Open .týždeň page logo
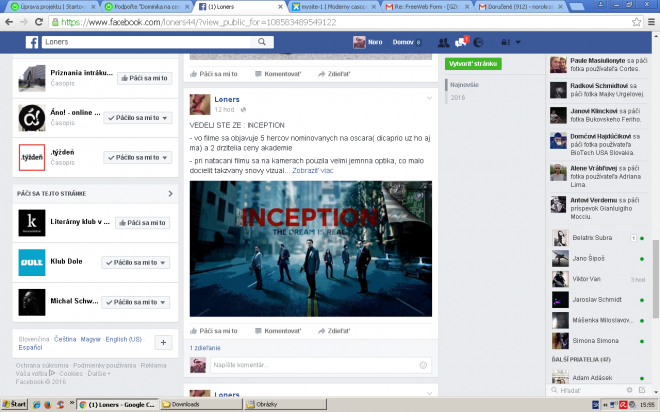660x412 pixels. 32,157
